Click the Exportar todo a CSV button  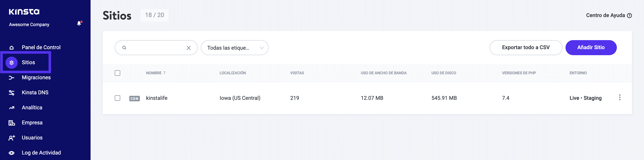(x=526, y=47)
